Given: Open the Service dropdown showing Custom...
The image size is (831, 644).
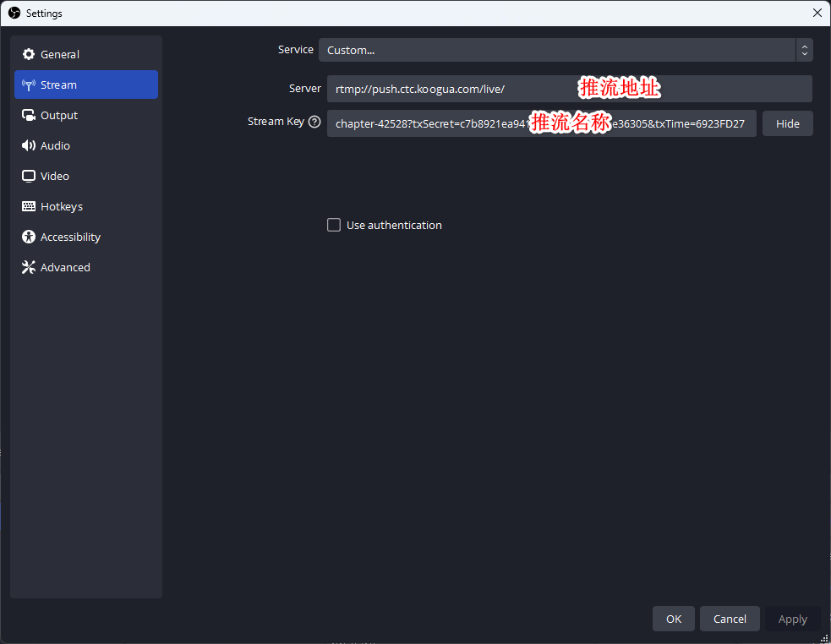Looking at the screenshot, I should coord(558,50).
